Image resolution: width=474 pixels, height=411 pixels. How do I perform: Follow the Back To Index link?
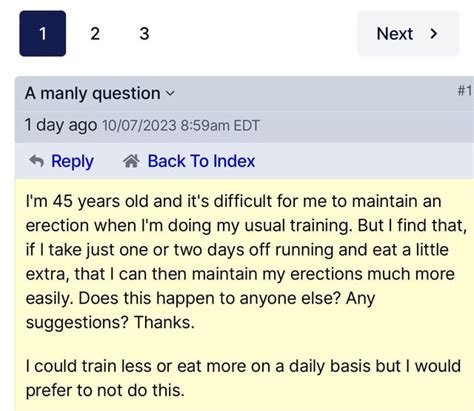click(201, 161)
